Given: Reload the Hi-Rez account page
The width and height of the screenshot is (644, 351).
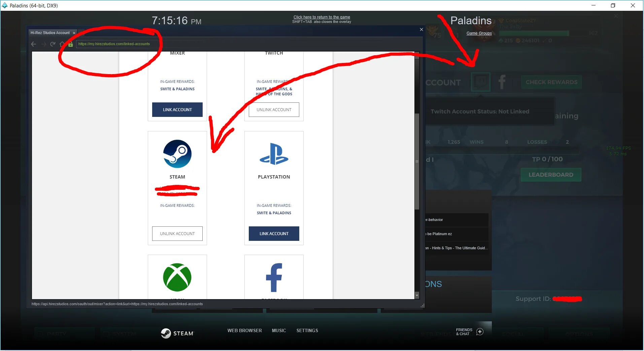Looking at the screenshot, I should coord(53,44).
